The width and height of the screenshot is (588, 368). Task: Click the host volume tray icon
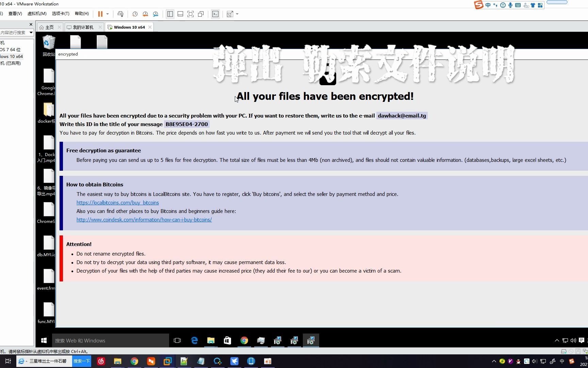[x=534, y=361]
